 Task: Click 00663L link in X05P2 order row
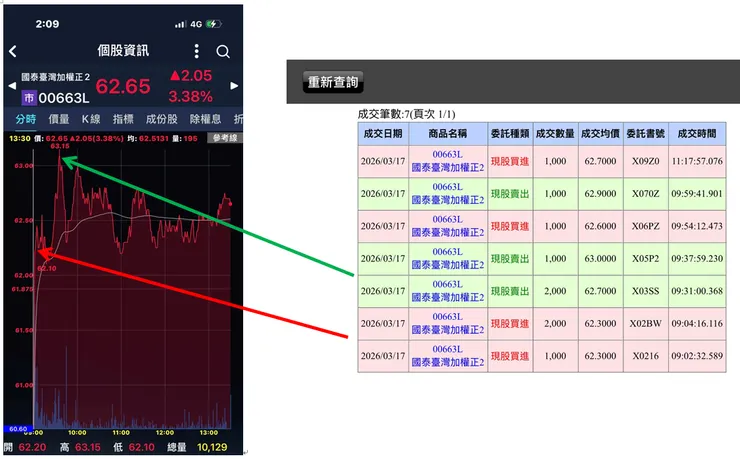click(447, 252)
